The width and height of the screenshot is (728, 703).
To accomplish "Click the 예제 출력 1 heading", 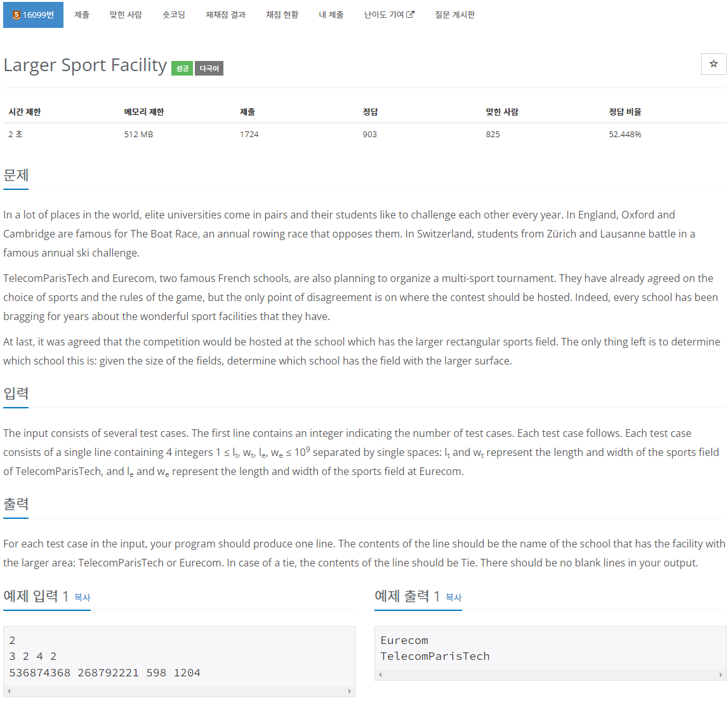I will [x=407, y=596].
